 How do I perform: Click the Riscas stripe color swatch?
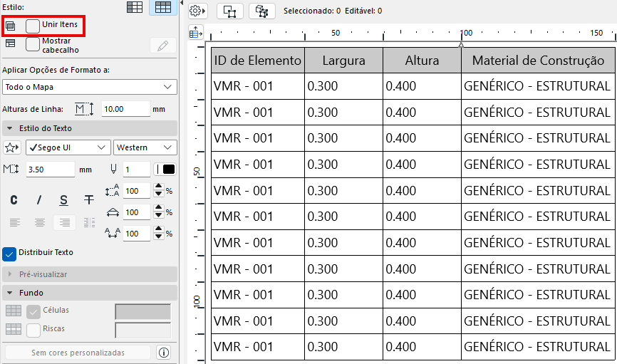click(142, 330)
